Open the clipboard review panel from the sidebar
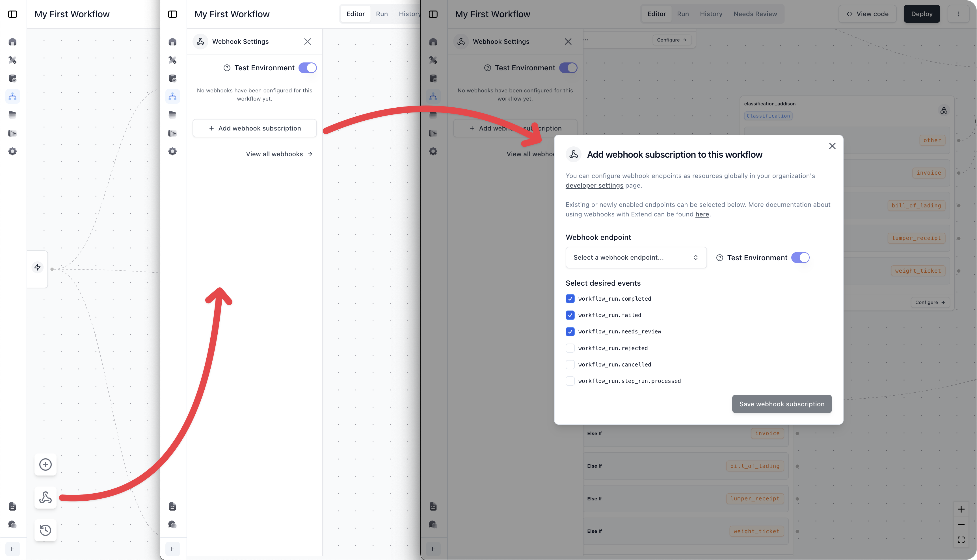This screenshot has height=560, width=977. click(13, 78)
